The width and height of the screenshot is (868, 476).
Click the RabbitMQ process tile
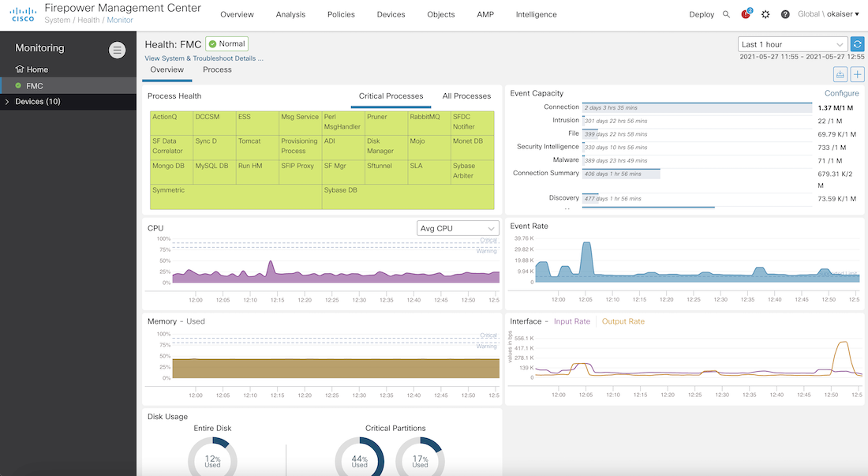coord(429,123)
